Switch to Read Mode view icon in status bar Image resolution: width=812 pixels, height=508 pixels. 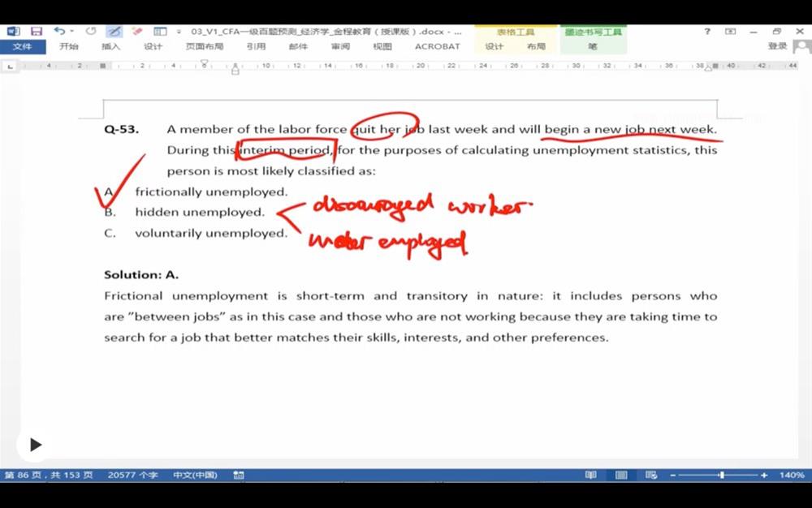(591, 475)
